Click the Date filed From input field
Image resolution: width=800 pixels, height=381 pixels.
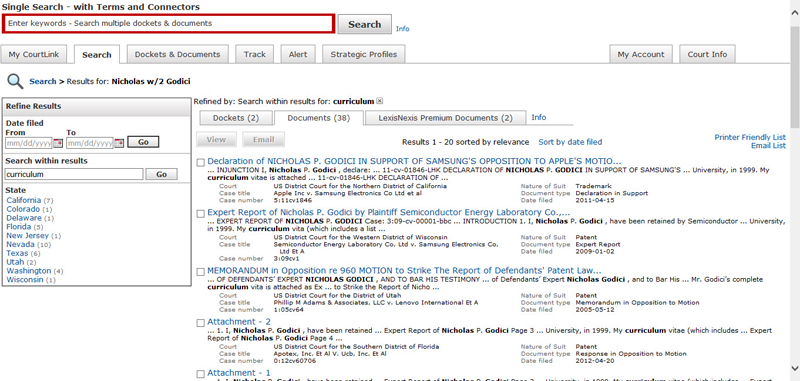29,143
